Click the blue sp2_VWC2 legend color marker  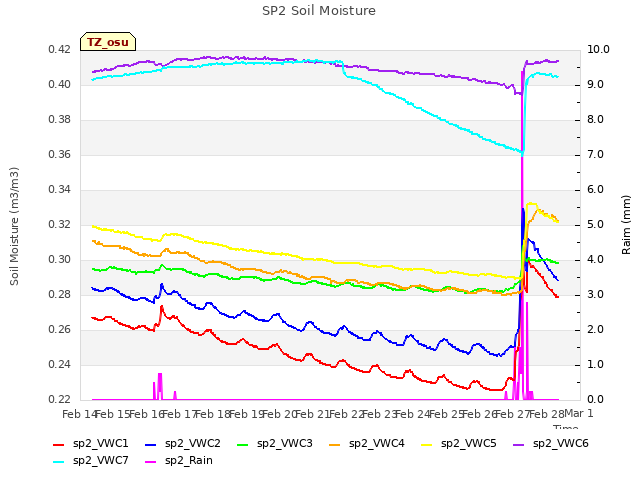tap(151, 445)
